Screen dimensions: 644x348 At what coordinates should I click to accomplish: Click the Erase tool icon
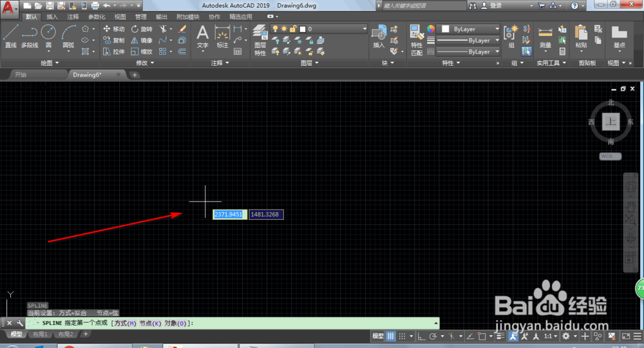[x=182, y=29]
